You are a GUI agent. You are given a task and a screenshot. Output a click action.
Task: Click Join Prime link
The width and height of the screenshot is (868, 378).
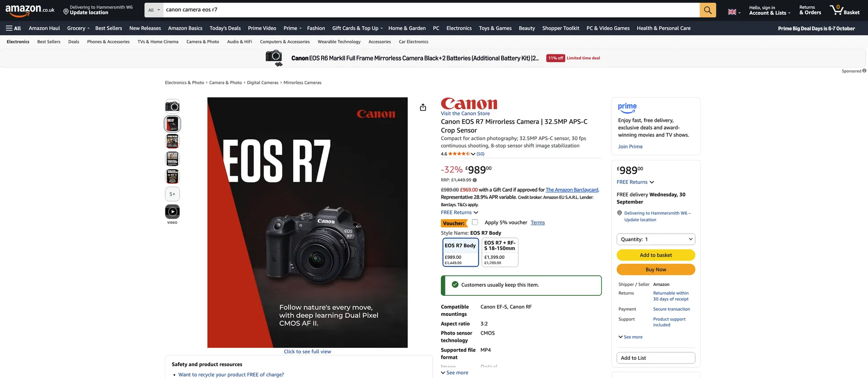(x=630, y=147)
